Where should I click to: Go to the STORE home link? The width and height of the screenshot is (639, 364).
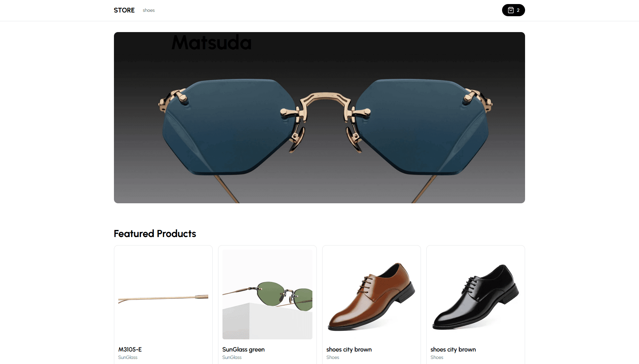[x=124, y=10]
